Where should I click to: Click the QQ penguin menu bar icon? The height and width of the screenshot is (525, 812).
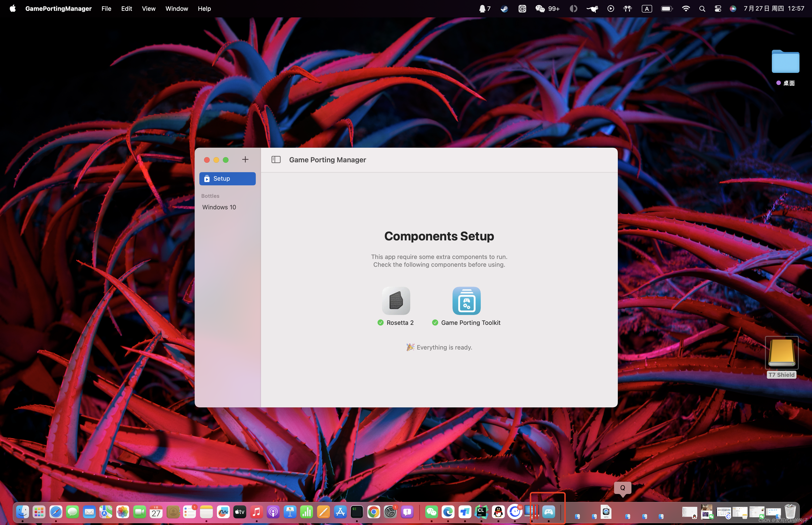click(x=485, y=8)
